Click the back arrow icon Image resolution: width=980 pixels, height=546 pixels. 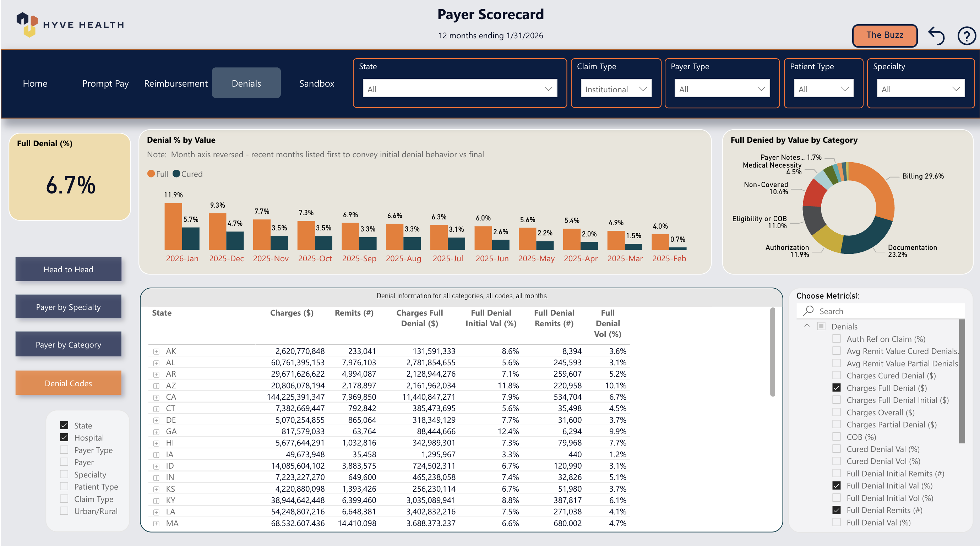936,36
